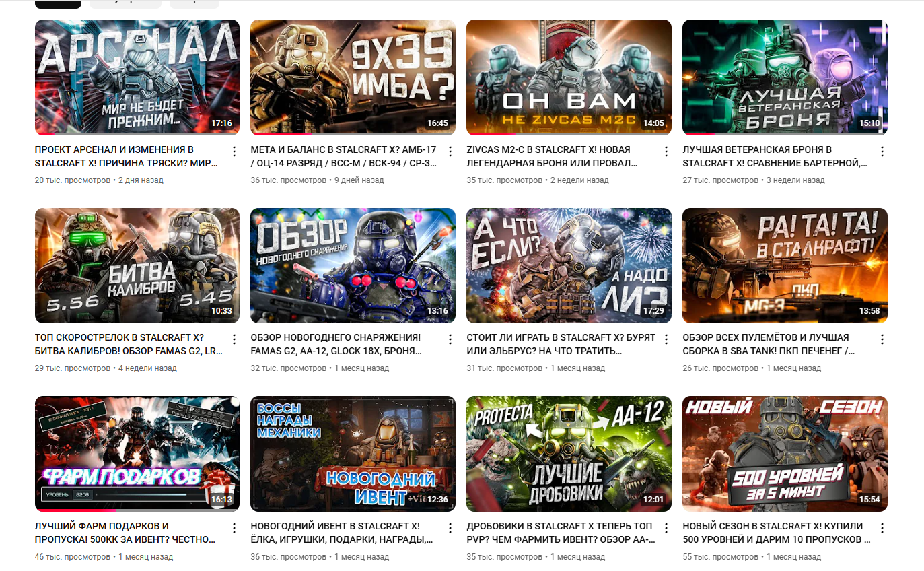
Task: Play the ЛУЧШАЯ ВЕТЕРАНСКАЯ БРОНЯ thumbnail
Action: (x=785, y=77)
